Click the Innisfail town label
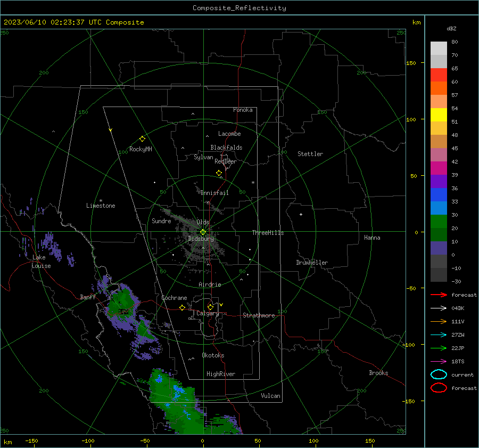Viewport: 479px width, 448px height. 214,193
